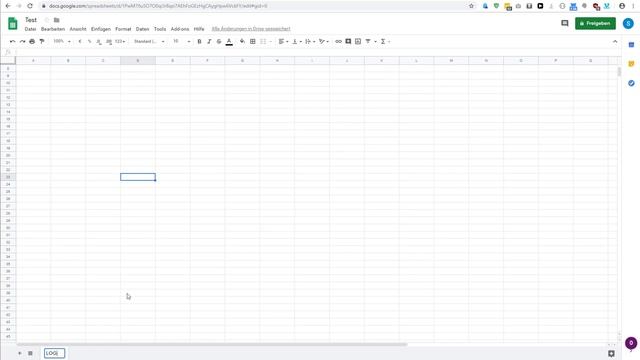
Task: Decrease decimal places
Action: [99, 41]
